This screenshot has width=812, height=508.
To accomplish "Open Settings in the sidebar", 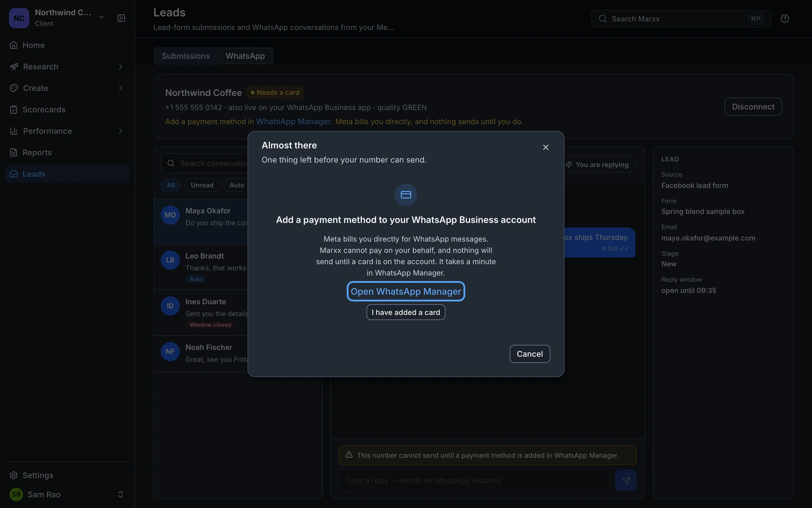I will (67, 475).
